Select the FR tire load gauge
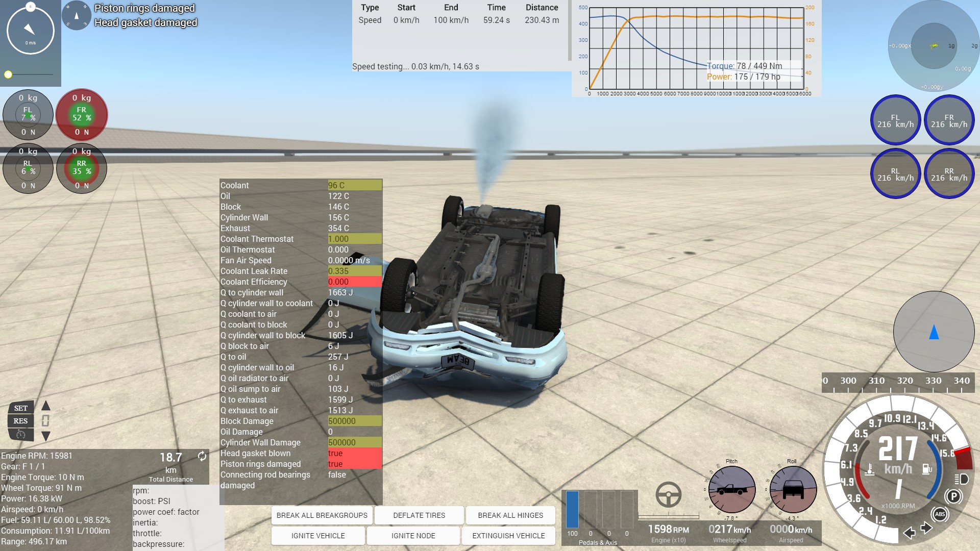 click(82, 115)
